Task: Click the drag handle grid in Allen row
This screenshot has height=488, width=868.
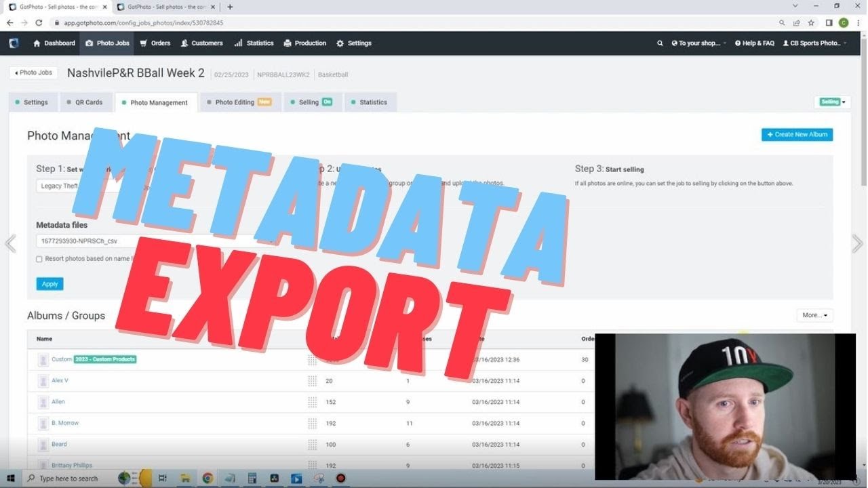Action: tap(312, 402)
